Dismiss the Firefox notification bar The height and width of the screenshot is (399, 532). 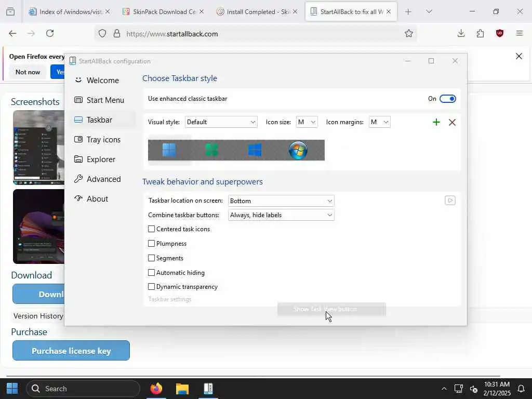(519, 56)
